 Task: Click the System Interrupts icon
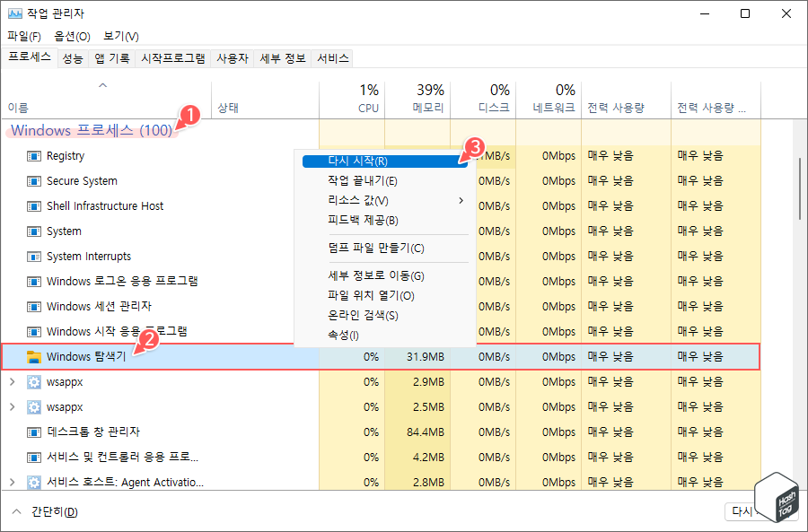pyautogui.click(x=33, y=257)
